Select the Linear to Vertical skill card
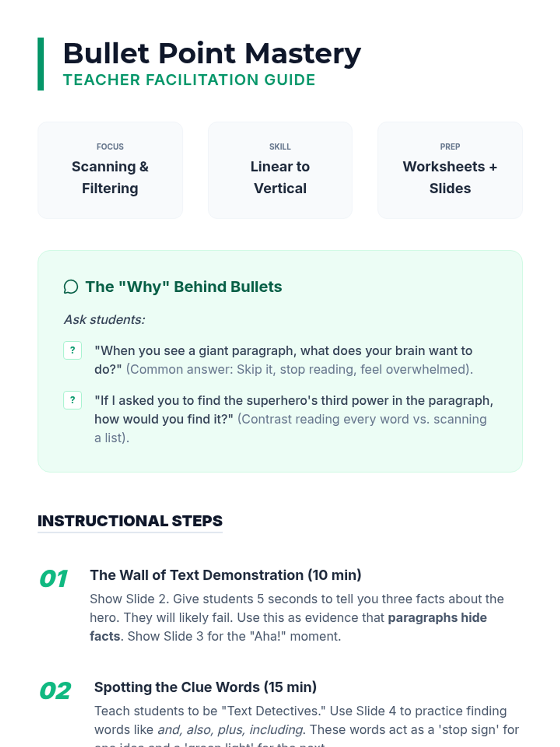This screenshot has height=747, width=560. 280,170
